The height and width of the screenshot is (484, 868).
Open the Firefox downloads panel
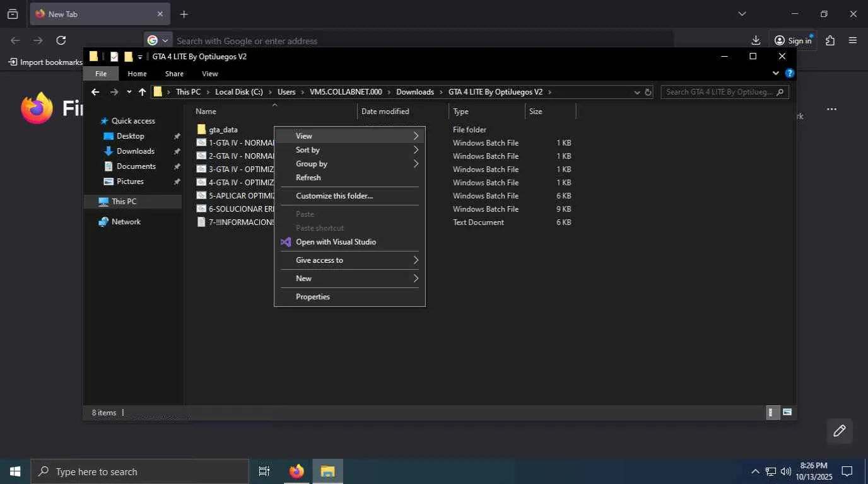tap(756, 40)
